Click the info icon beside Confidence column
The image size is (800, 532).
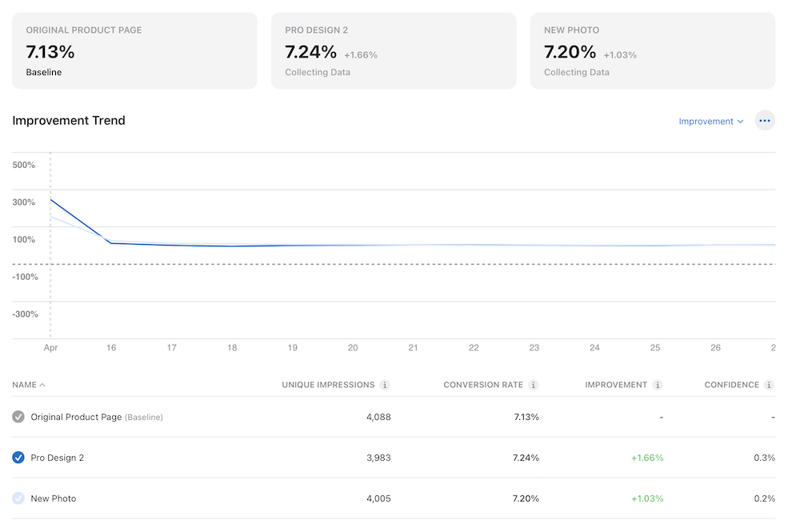[x=769, y=385]
